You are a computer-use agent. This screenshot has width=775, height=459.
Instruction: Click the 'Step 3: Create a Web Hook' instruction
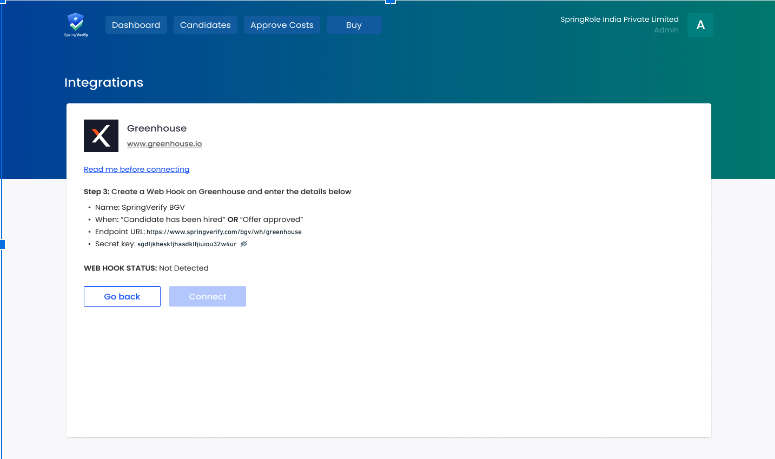point(217,192)
